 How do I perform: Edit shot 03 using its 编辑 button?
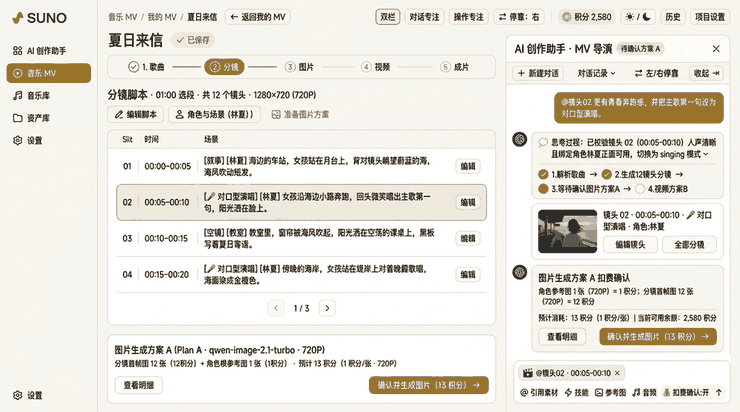[x=468, y=238]
